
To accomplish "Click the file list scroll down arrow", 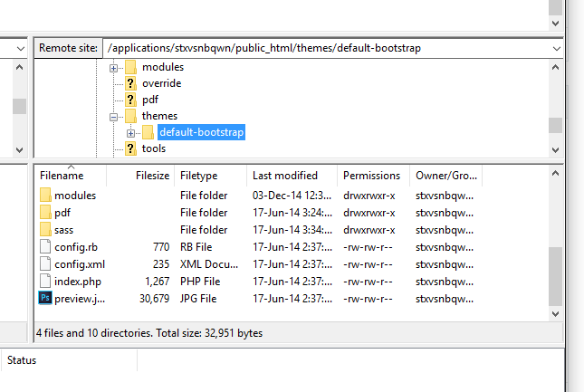I will [x=555, y=314].
